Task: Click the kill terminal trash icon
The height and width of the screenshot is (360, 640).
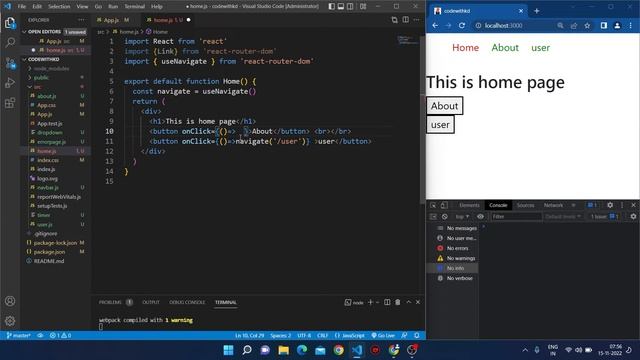Action: tap(398, 302)
